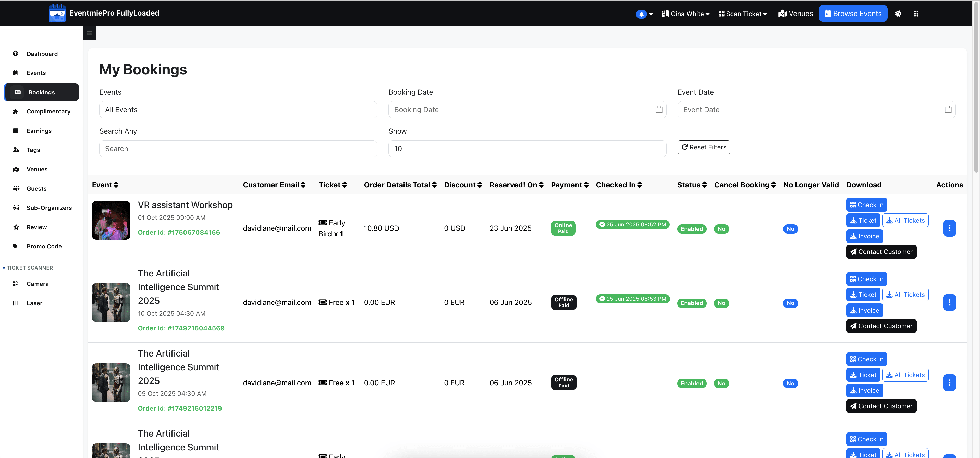Open the VR assistant Workshop event title

point(185,205)
